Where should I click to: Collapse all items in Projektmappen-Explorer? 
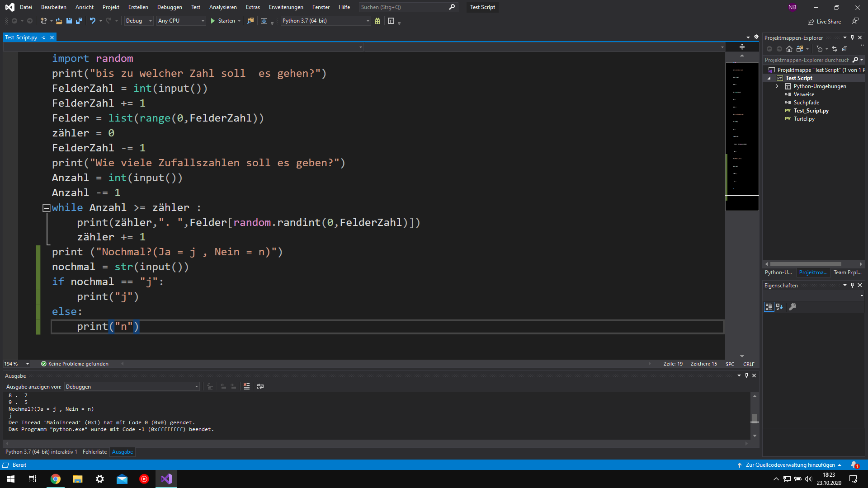click(844, 49)
